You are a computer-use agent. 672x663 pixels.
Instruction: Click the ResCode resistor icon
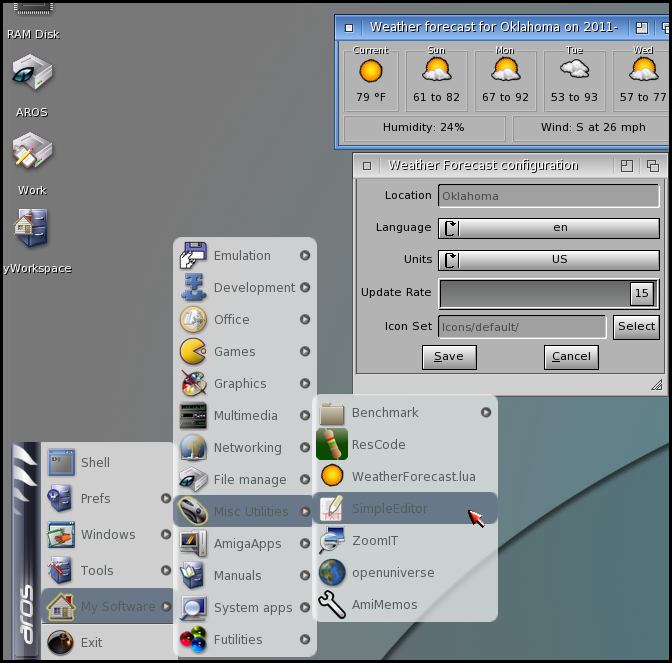point(332,444)
